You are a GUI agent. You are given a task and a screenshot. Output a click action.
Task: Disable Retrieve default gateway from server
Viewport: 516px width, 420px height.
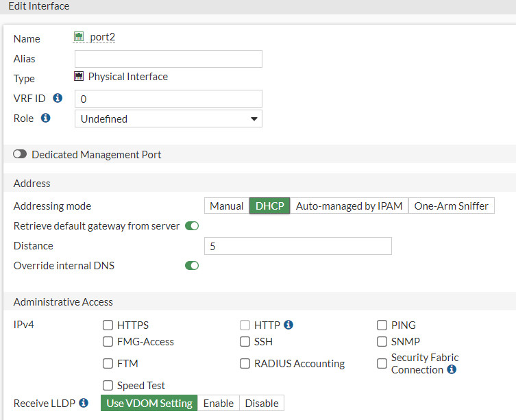[192, 226]
